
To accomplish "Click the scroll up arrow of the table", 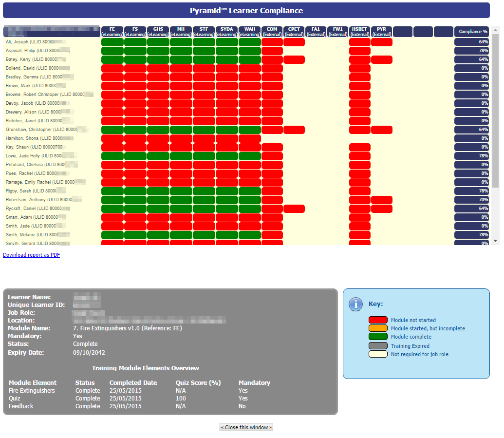I will coord(495,30).
